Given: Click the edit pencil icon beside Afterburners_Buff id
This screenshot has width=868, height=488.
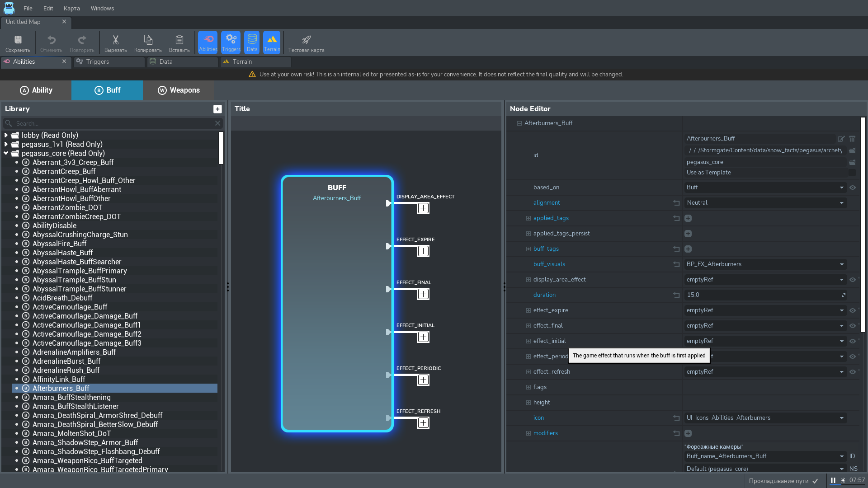Looking at the screenshot, I should [841, 139].
